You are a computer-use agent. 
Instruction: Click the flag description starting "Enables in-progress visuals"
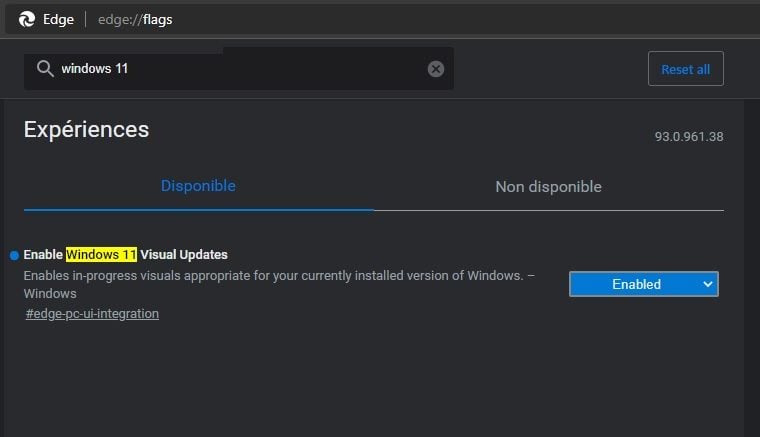click(270, 275)
